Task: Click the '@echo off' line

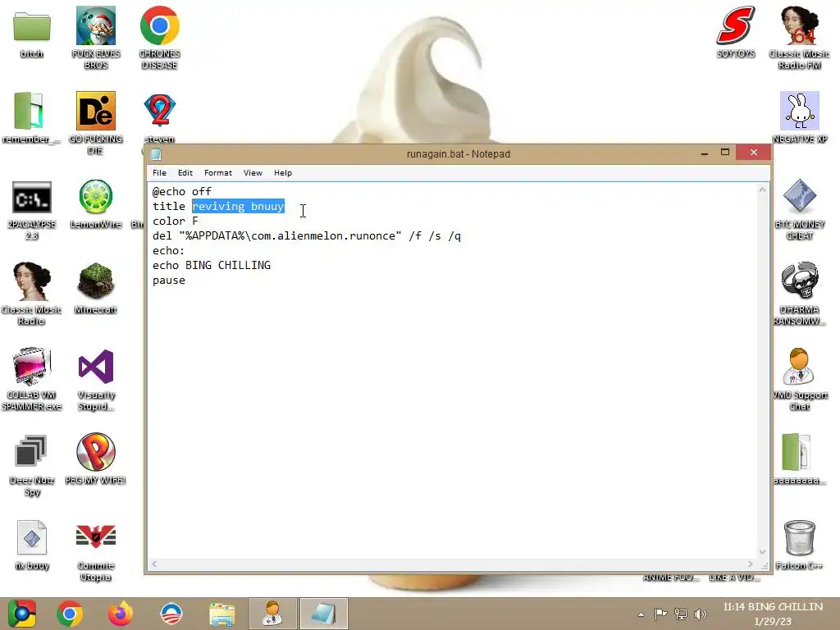Action: click(x=181, y=191)
